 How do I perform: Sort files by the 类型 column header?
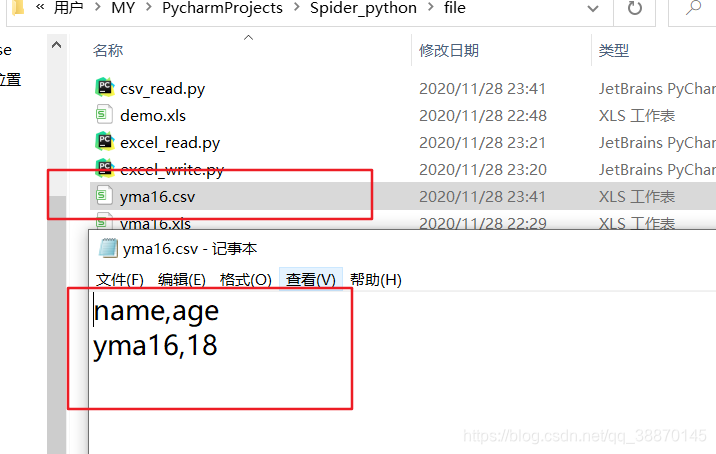pyautogui.click(x=614, y=50)
